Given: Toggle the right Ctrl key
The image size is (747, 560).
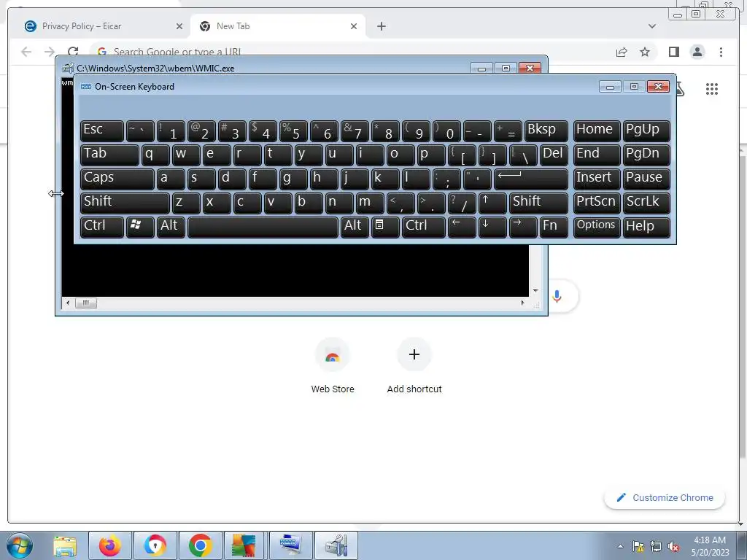Looking at the screenshot, I should coord(424,227).
